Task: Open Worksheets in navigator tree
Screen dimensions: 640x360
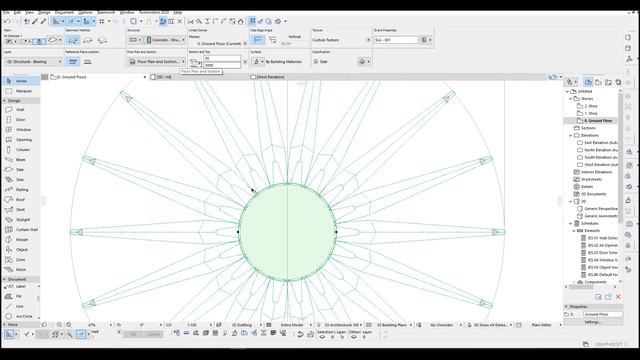Action: pyautogui.click(x=591, y=179)
